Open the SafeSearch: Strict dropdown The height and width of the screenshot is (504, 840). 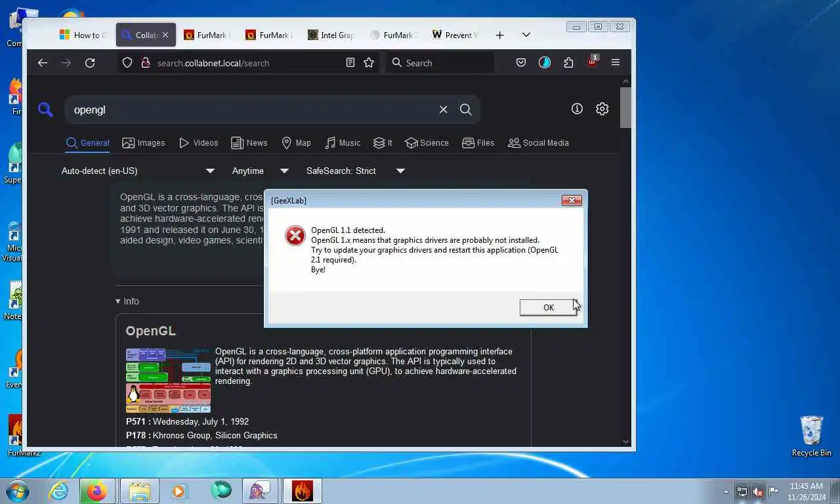pos(355,171)
